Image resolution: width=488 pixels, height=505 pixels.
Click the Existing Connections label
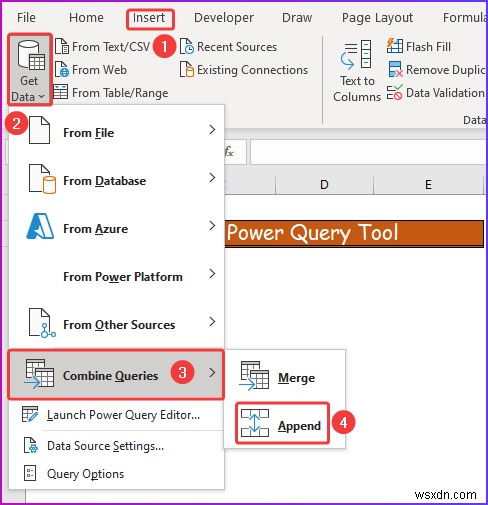click(x=252, y=70)
